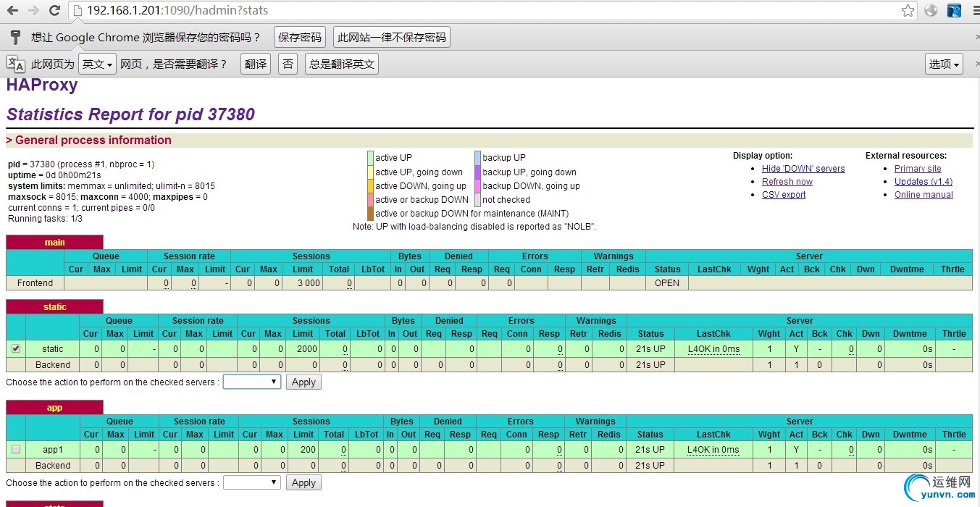Viewport: 980px width, 507px height.
Task: Click backup UP blue legend swatch
Action: click(477, 158)
